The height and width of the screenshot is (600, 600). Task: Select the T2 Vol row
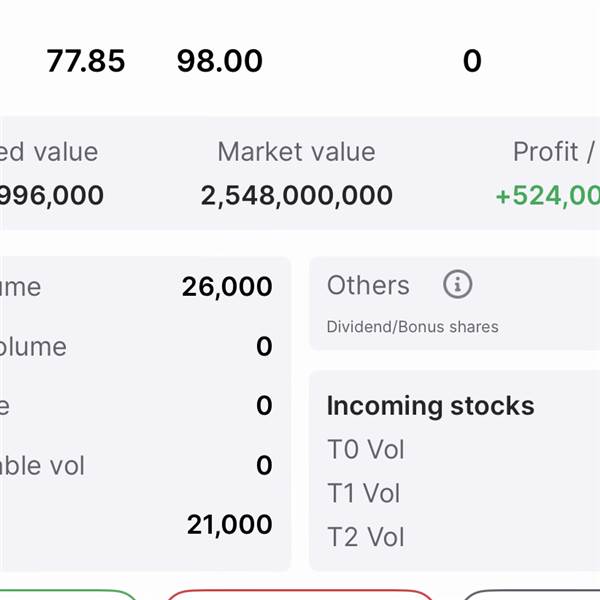(366, 537)
